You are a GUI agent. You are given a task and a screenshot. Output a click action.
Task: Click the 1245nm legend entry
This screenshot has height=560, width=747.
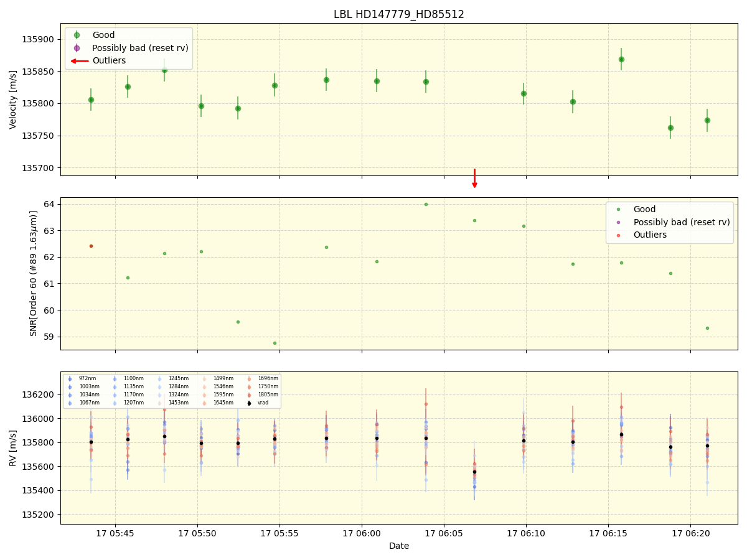pos(173,378)
